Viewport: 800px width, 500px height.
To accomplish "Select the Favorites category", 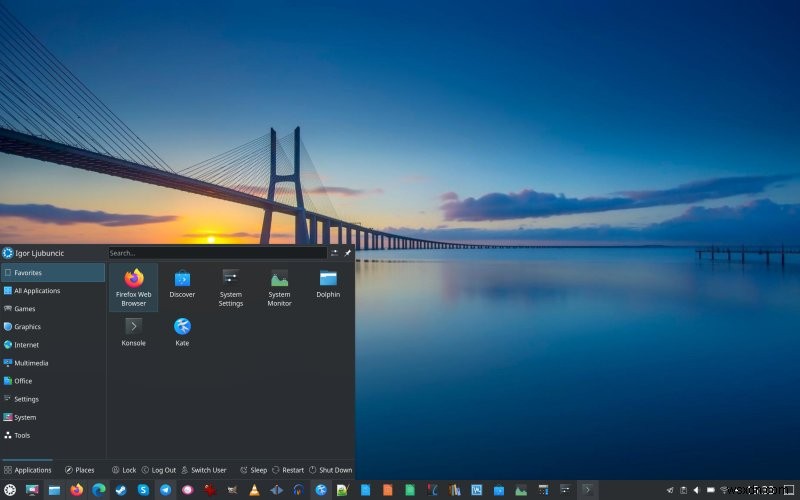I will point(53,272).
